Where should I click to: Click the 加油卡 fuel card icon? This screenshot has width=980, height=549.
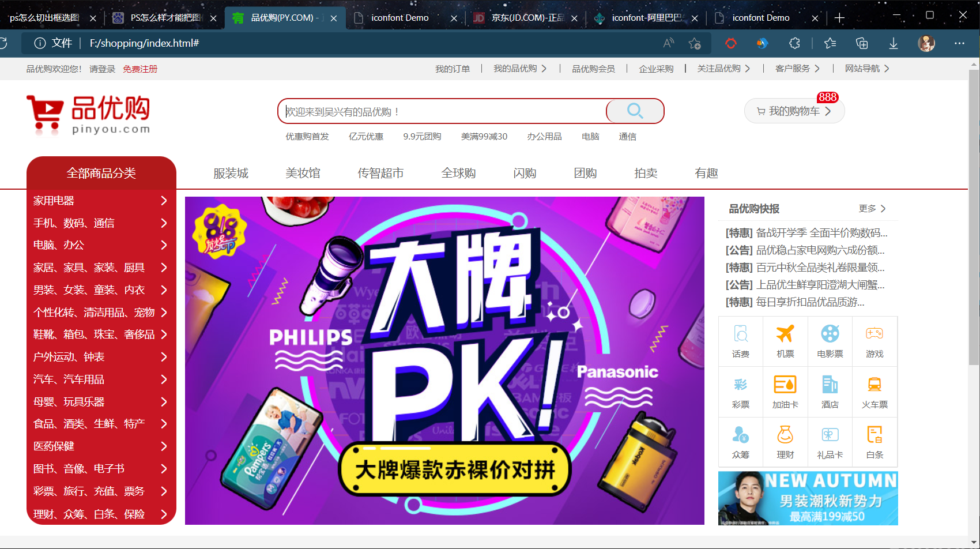[x=785, y=391]
